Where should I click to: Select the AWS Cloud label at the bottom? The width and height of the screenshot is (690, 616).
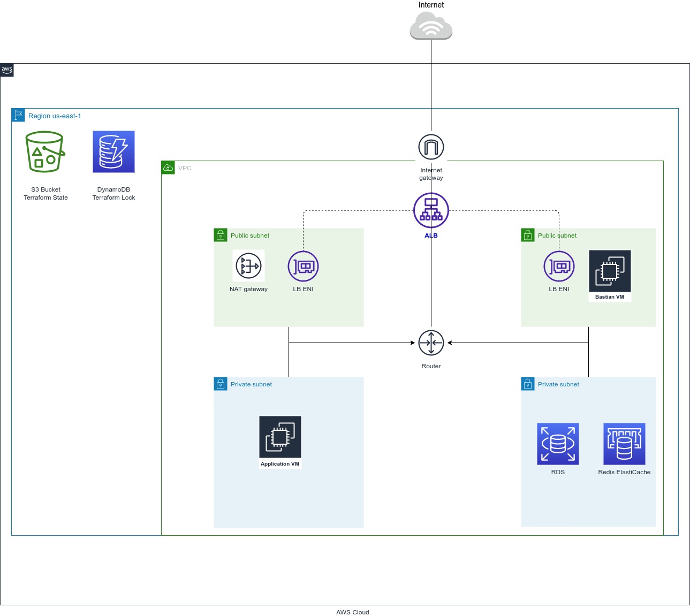(353, 612)
